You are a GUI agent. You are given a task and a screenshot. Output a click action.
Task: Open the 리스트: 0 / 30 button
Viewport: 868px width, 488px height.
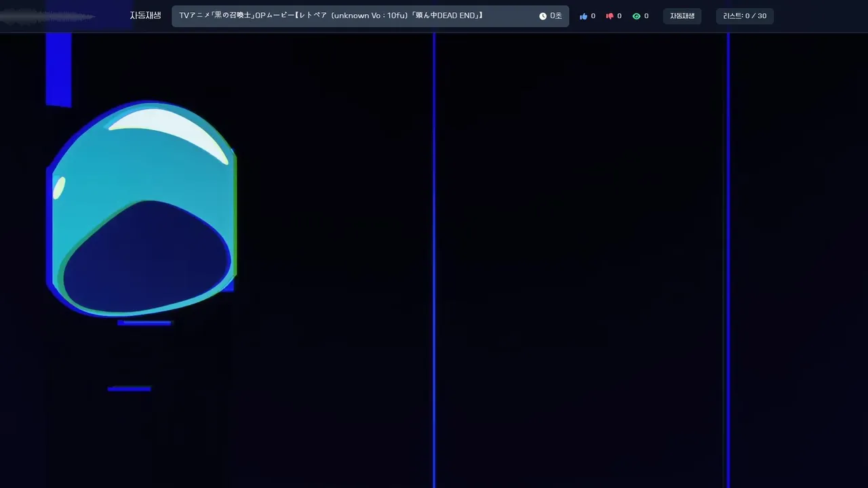point(745,16)
